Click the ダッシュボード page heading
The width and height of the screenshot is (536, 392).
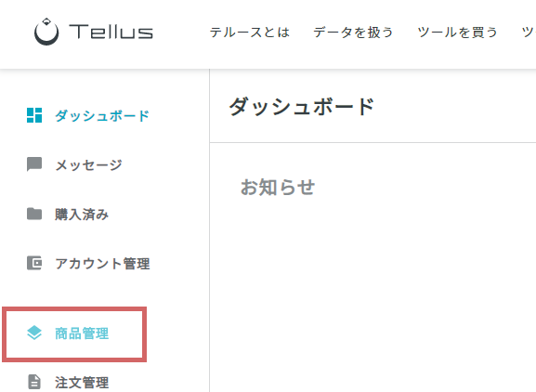click(x=302, y=107)
